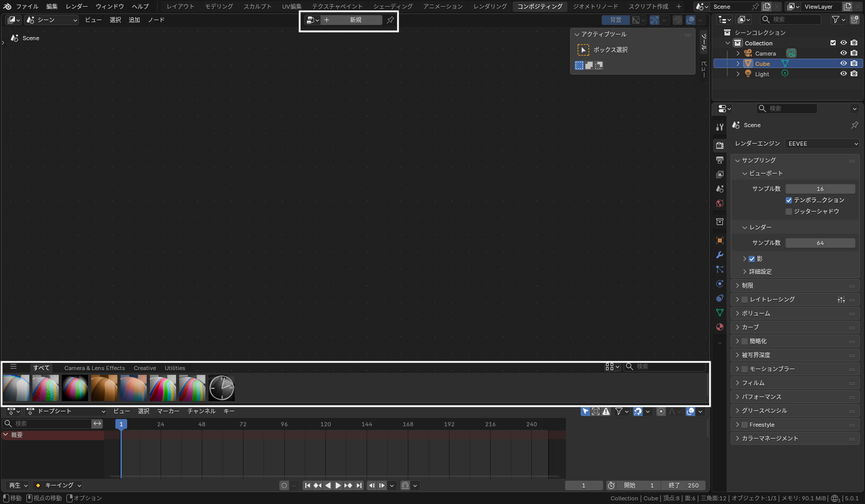Screen dimensions: 865x504
Task: Click the レンダー サンプル数 field showing 64
Action: (x=820, y=243)
